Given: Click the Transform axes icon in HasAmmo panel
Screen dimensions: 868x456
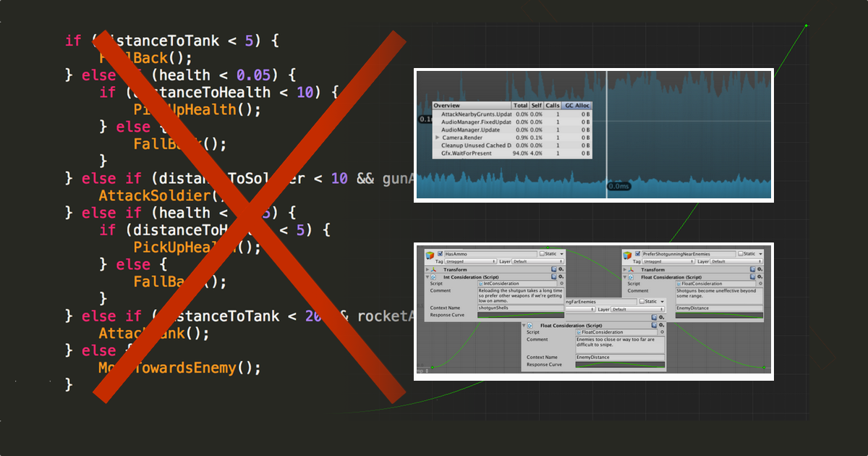Looking at the screenshot, I should click(433, 270).
